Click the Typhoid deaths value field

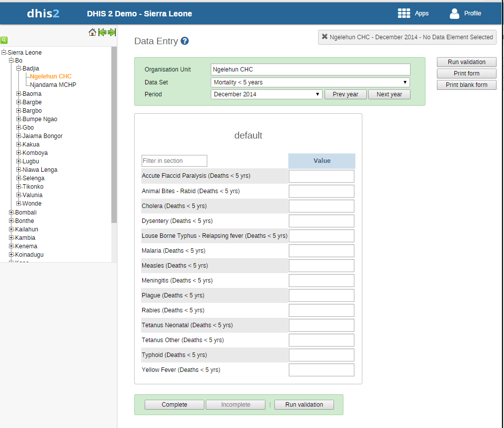point(322,355)
